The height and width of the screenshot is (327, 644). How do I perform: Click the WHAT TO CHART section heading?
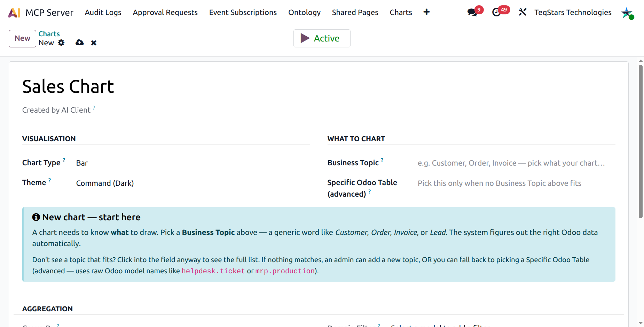click(356, 139)
